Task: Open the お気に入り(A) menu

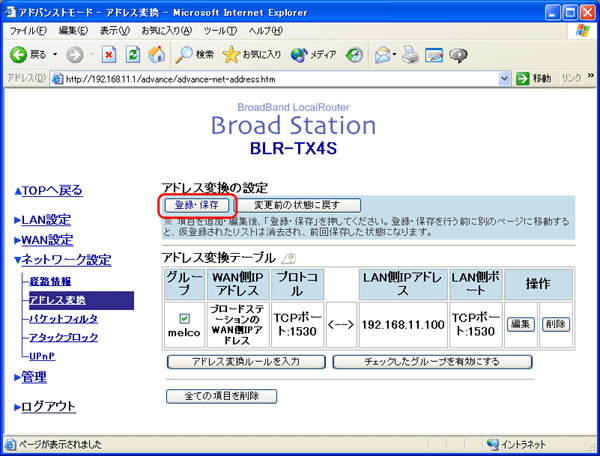Action: point(166,31)
